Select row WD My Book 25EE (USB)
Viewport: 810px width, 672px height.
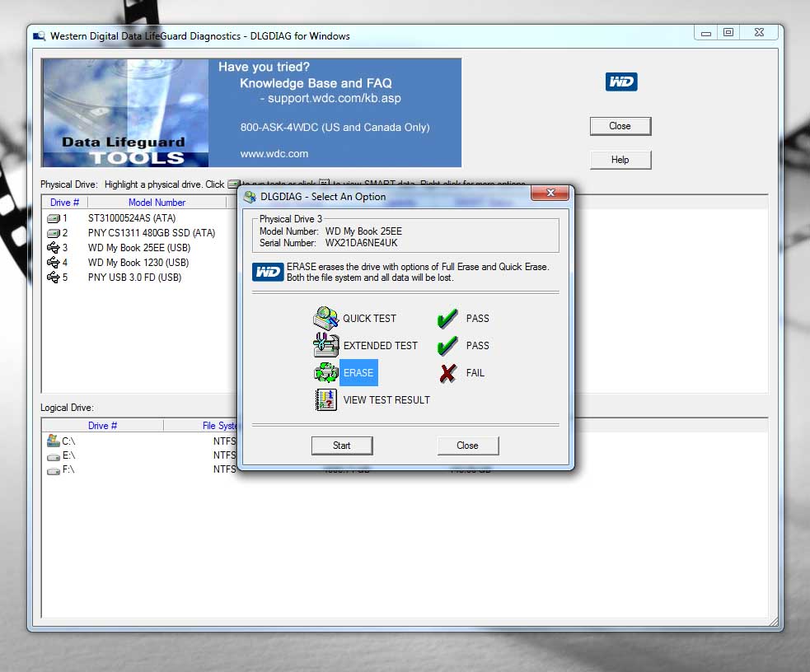[x=139, y=248]
